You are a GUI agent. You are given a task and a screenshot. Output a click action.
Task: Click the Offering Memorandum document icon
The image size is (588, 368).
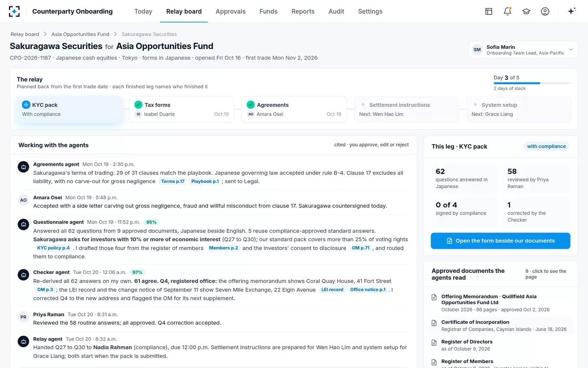coord(434,297)
